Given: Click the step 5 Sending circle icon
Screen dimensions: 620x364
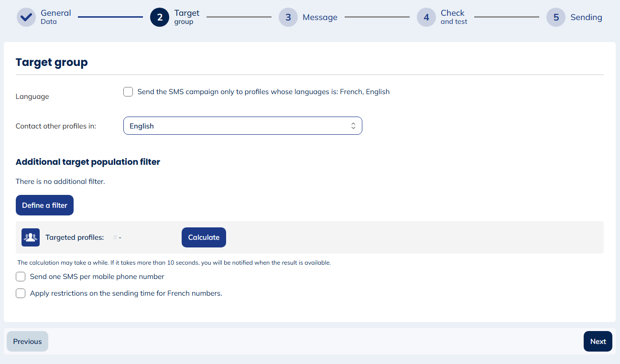Looking at the screenshot, I should 556,17.
